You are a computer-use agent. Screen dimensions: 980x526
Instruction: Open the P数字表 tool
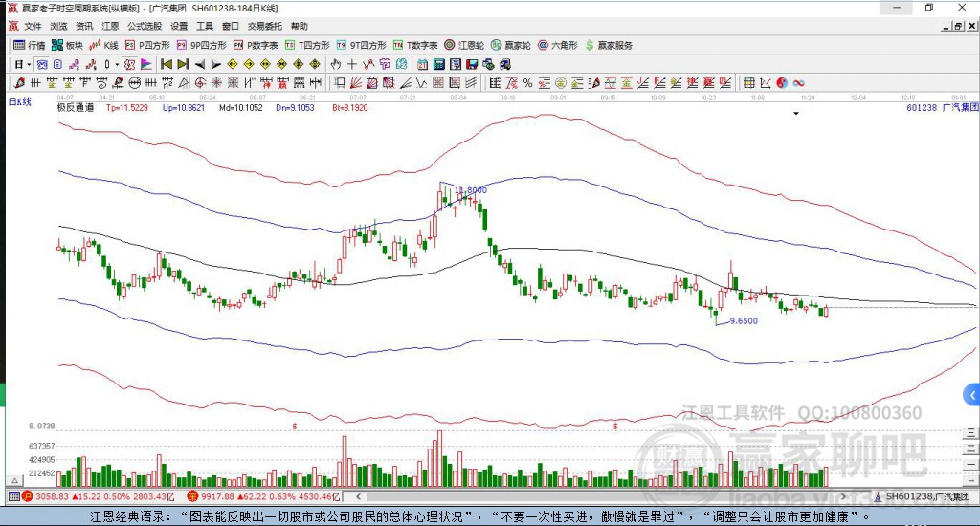(256, 46)
